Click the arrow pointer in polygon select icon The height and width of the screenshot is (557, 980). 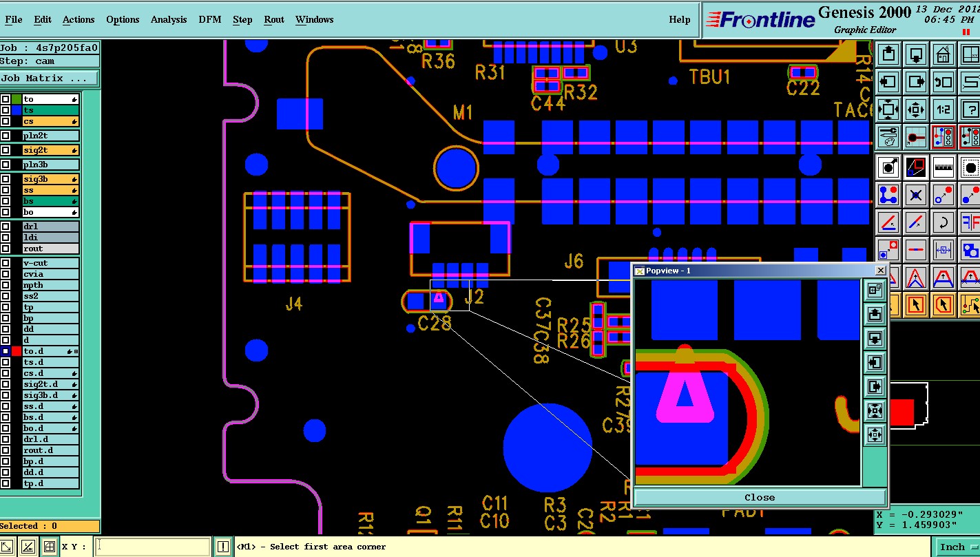click(943, 304)
